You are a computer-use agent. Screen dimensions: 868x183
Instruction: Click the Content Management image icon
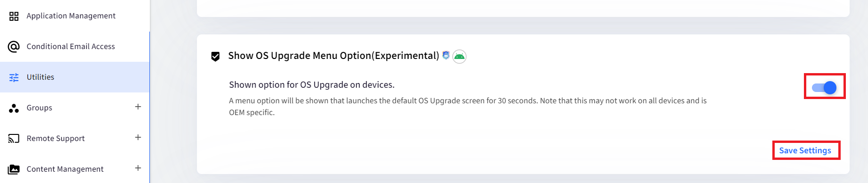(14, 169)
